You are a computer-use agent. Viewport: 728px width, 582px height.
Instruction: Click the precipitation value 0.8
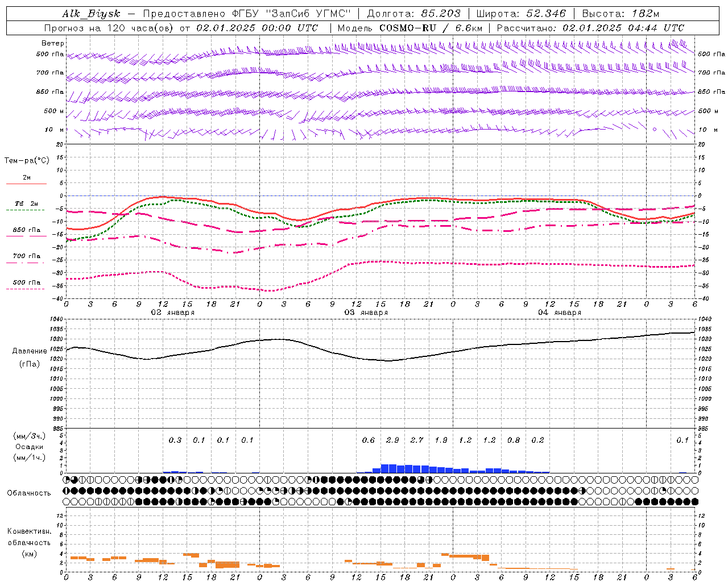[514, 440]
